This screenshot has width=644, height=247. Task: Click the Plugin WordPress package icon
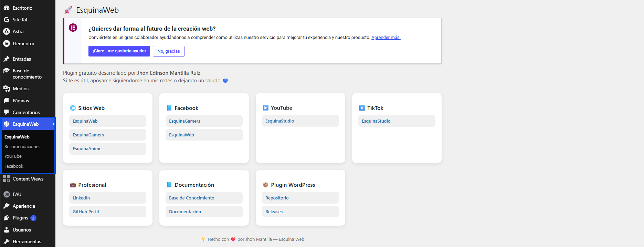[266, 185]
